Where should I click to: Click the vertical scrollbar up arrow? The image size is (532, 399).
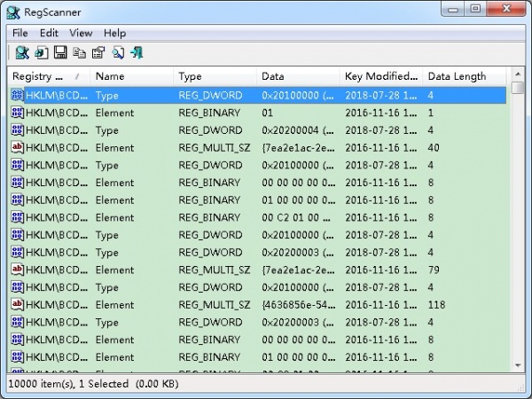[518, 74]
